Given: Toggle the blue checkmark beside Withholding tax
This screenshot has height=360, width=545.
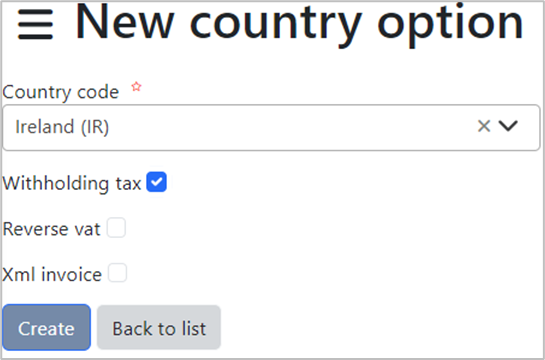Looking at the screenshot, I should click(156, 182).
